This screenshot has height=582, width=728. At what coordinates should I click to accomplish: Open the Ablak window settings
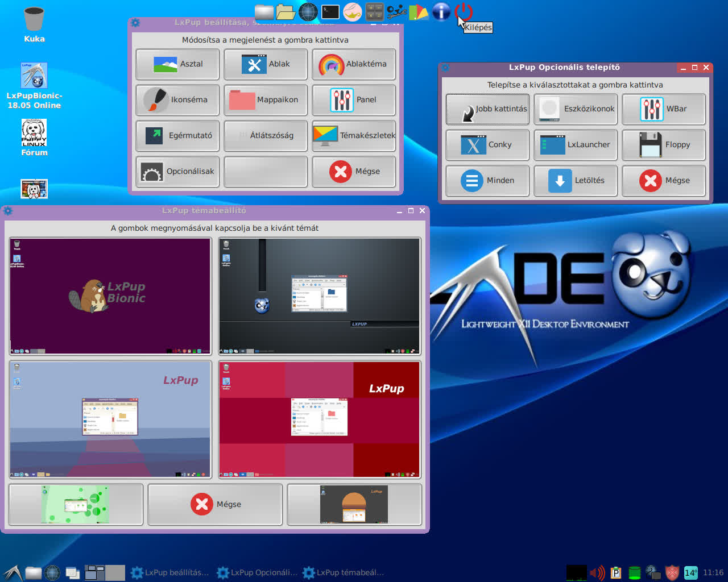(266, 64)
